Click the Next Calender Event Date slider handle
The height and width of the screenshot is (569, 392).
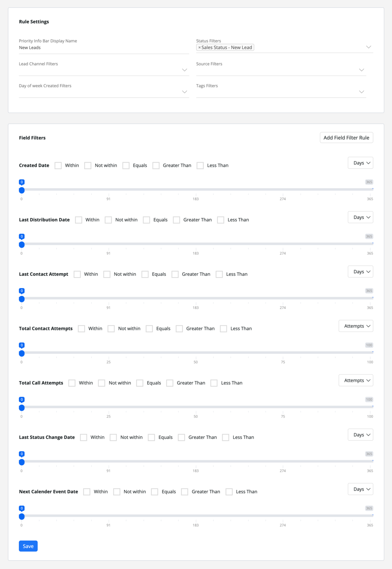pos(22,517)
